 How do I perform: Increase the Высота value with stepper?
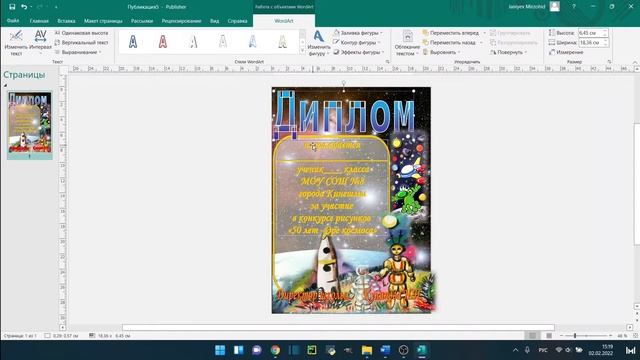coord(605,31)
